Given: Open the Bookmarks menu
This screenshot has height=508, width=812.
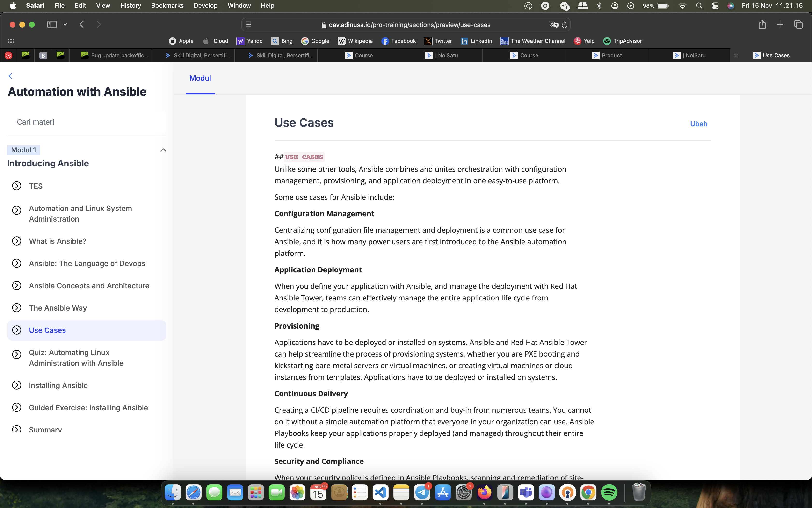Looking at the screenshot, I should (x=167, y=5).
